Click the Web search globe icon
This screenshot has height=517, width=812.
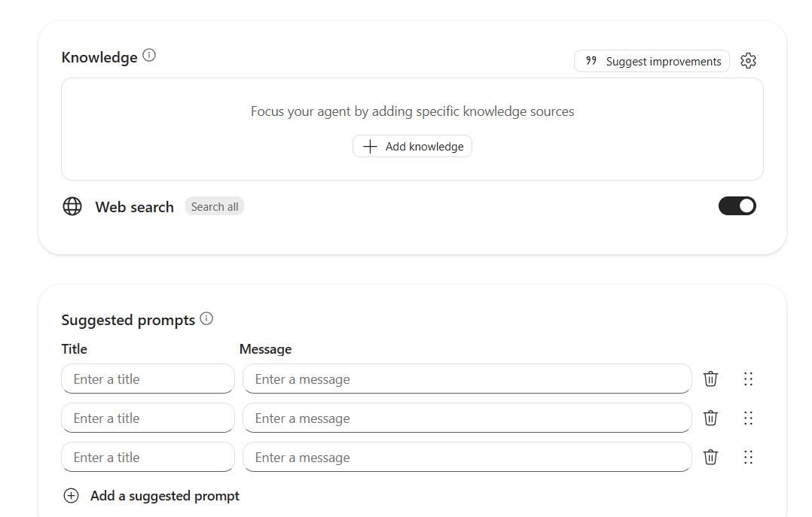72,206
